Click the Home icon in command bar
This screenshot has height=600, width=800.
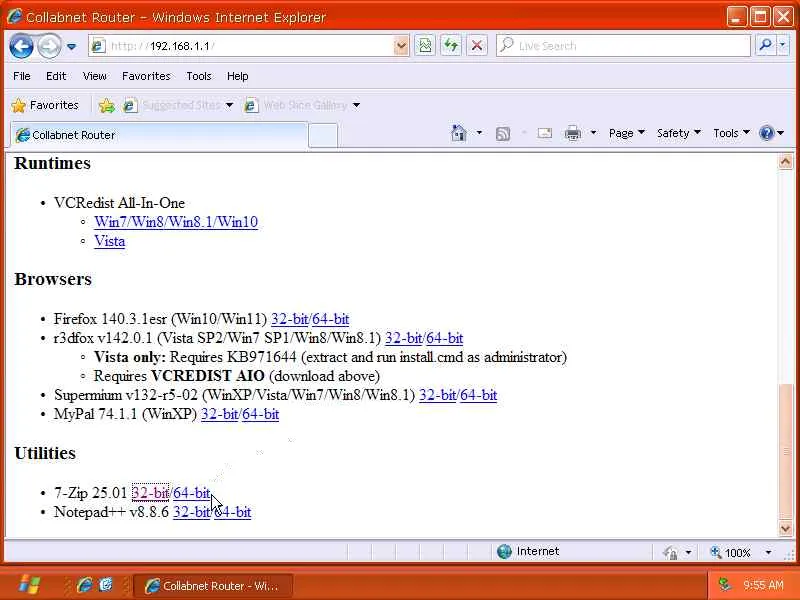[459, 133]
